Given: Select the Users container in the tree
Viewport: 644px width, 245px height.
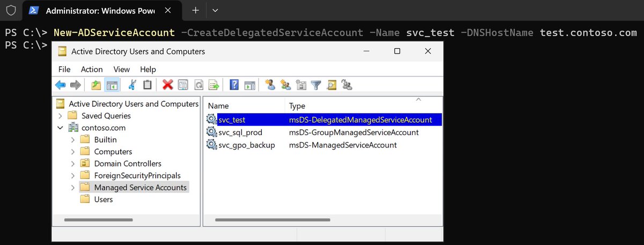Looking at the screenshot, I should pyautogui.click(x=104, y=199).
